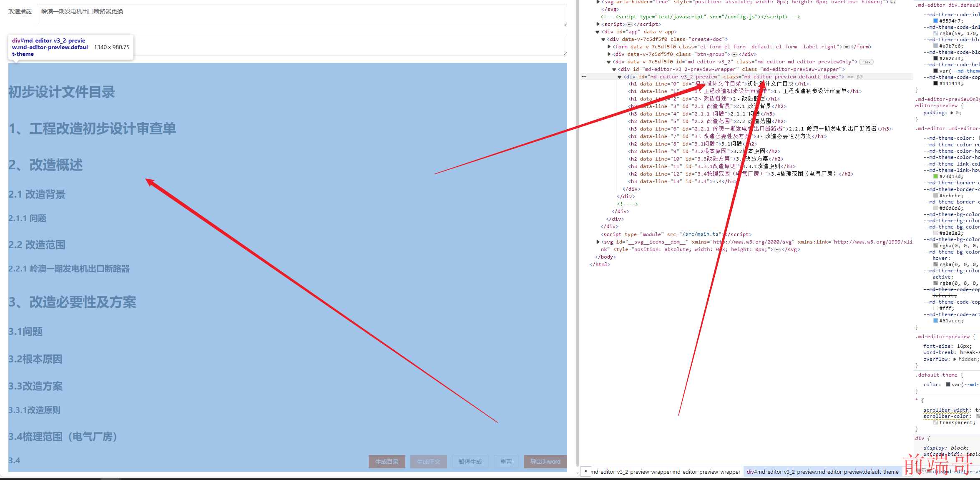Open the rgba(59, 170 color swatch
Image resolution: width=980 pixels, height=480 pixels.
coord(935,33)
